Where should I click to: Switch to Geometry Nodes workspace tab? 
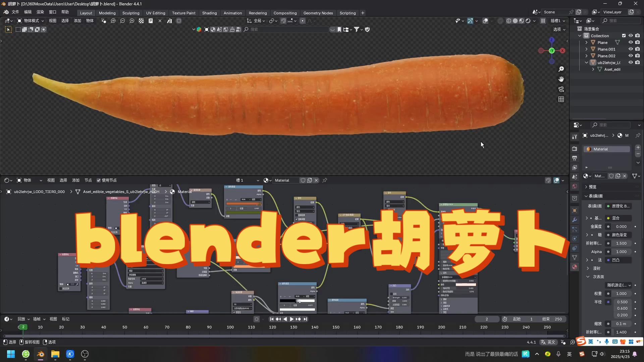[318, 13]
